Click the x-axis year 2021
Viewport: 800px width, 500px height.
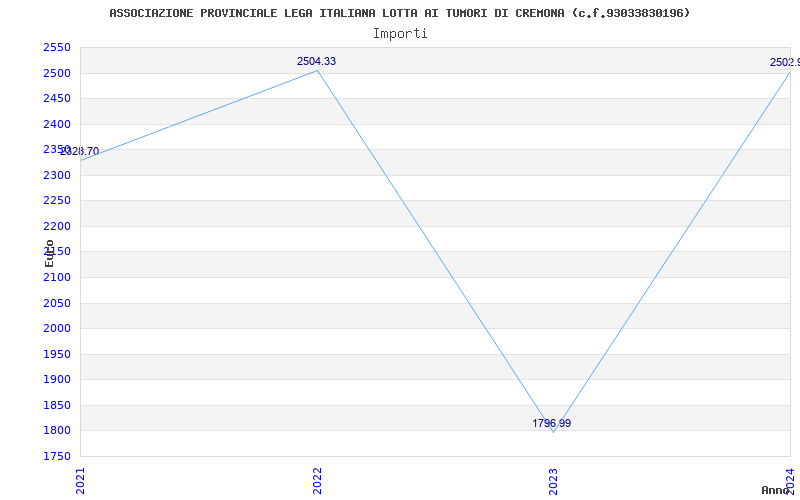pyautogui.click(x=80, y=481)
